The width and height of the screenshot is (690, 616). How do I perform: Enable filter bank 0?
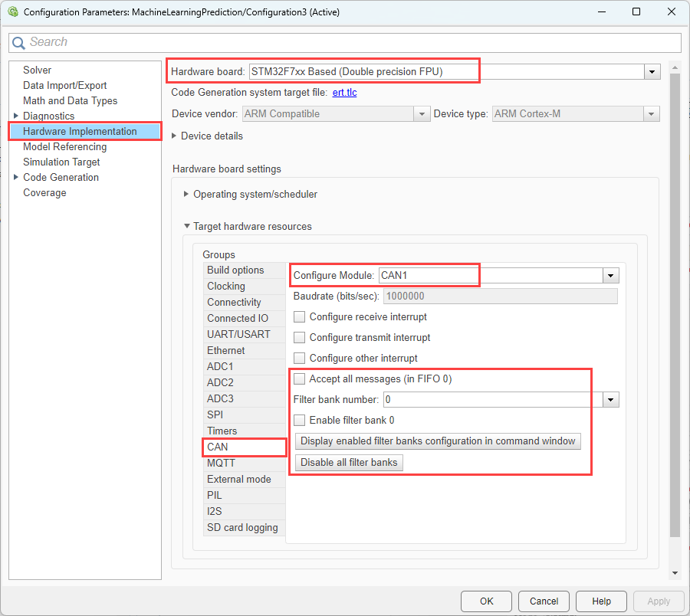299,420
